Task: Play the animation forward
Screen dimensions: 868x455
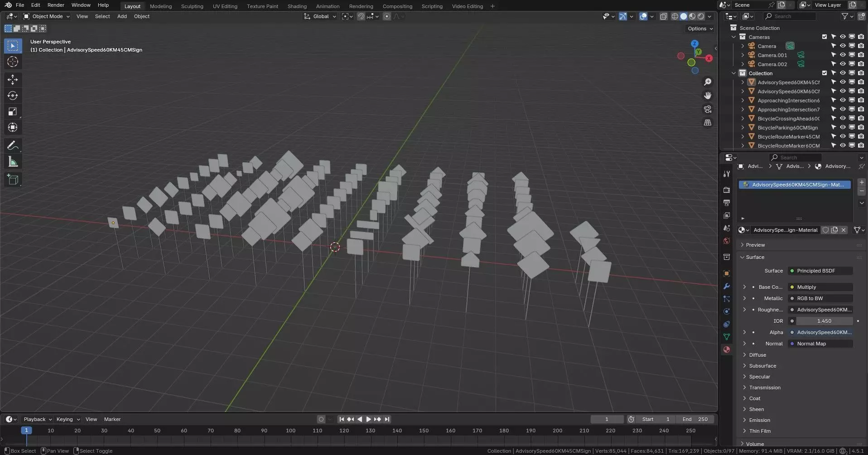Action: coord(368,419)
